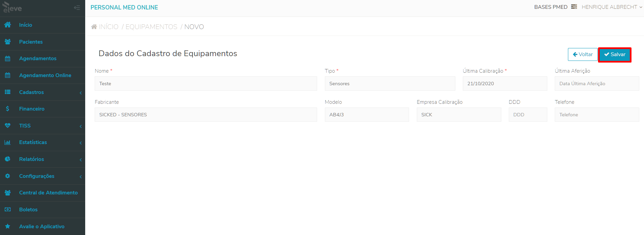Click the Boletos money icon
This screenshot has width=644, height=235.
click(8, 209)
